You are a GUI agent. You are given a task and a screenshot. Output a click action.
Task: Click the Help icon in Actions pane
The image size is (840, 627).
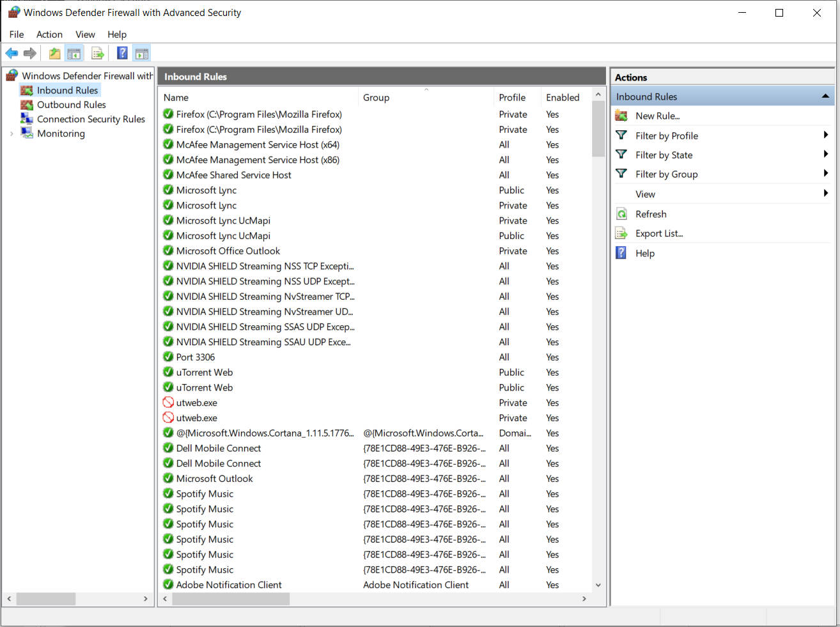(x=621, y=253)
